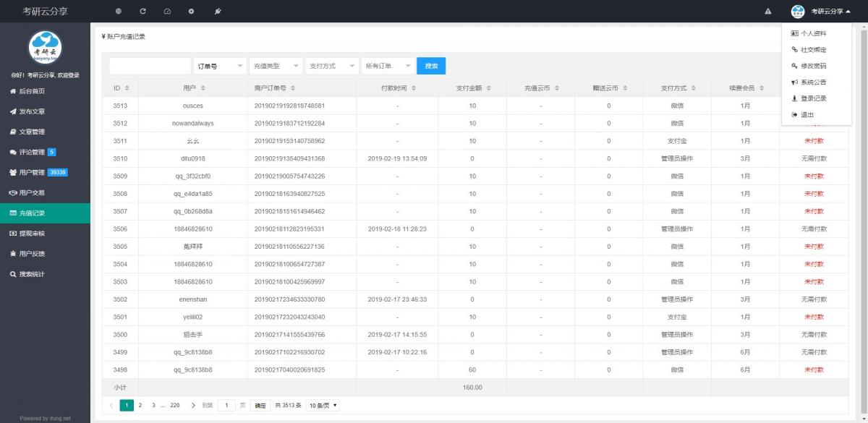Click the subtotal value 160.00
The image size is (868, 423).
point(472,388)
